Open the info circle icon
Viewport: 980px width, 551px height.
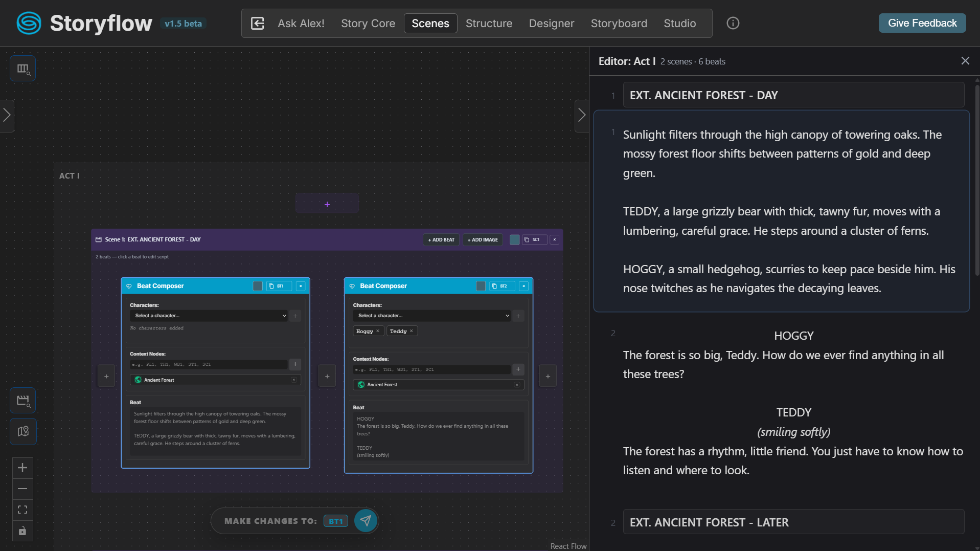tap(733, 23)
